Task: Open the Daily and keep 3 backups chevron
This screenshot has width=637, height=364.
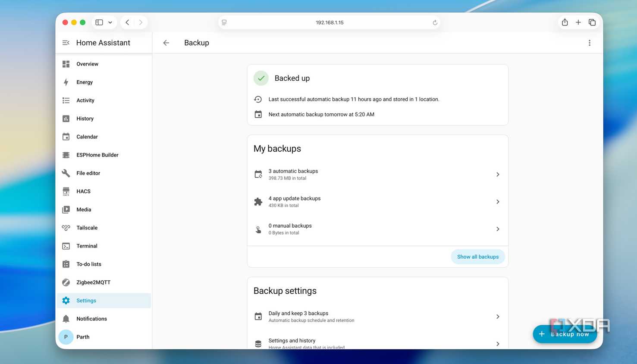Action: (x=498, y=317)
